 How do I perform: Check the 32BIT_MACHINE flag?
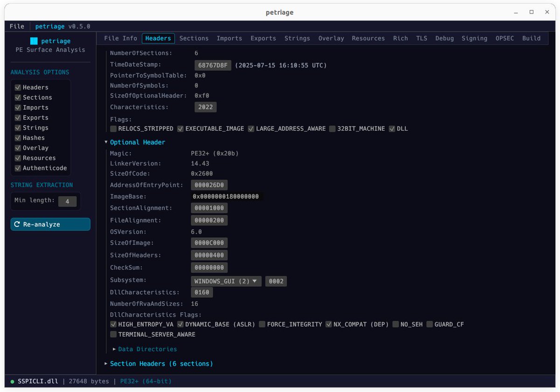pyautogui.click(x=332, y=129)
